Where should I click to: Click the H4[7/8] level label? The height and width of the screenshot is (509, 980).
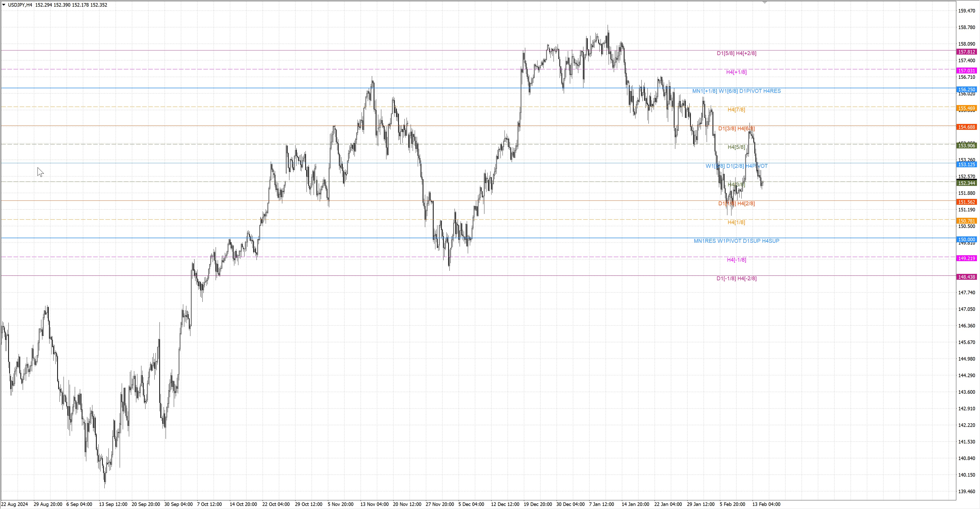(x=736, y=109)
